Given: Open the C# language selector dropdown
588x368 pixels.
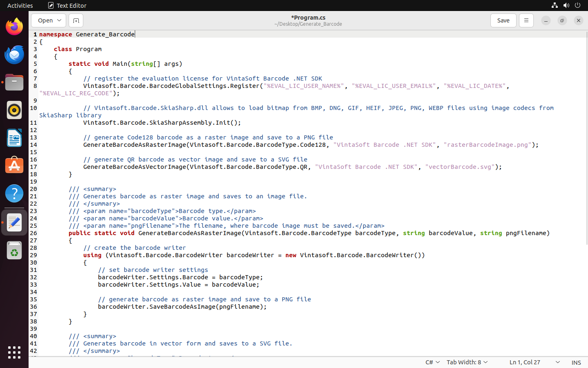Looking at the screenshot, I should [432, 362].
